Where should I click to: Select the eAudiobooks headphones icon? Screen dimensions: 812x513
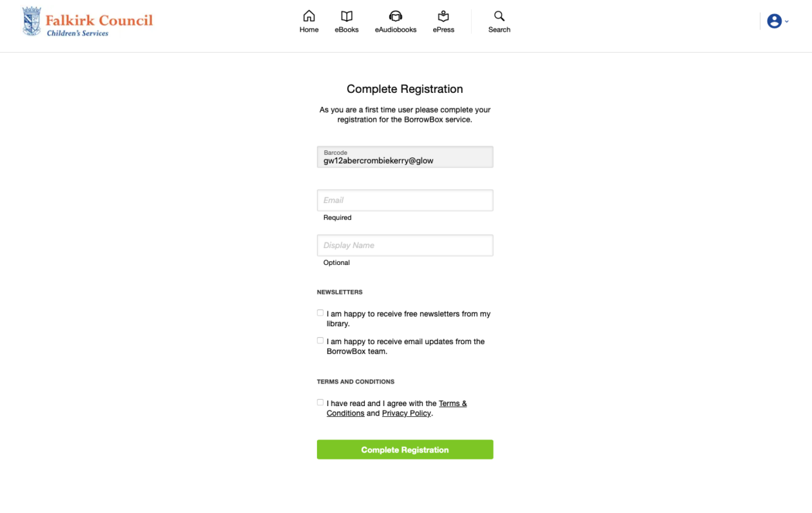click(396, 16)
